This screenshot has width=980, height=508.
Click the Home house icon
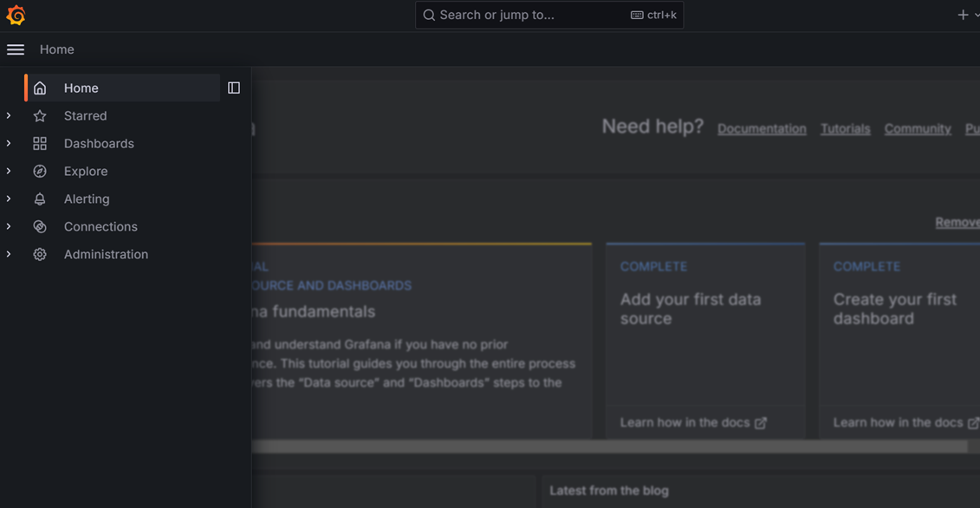coord(40,88)
